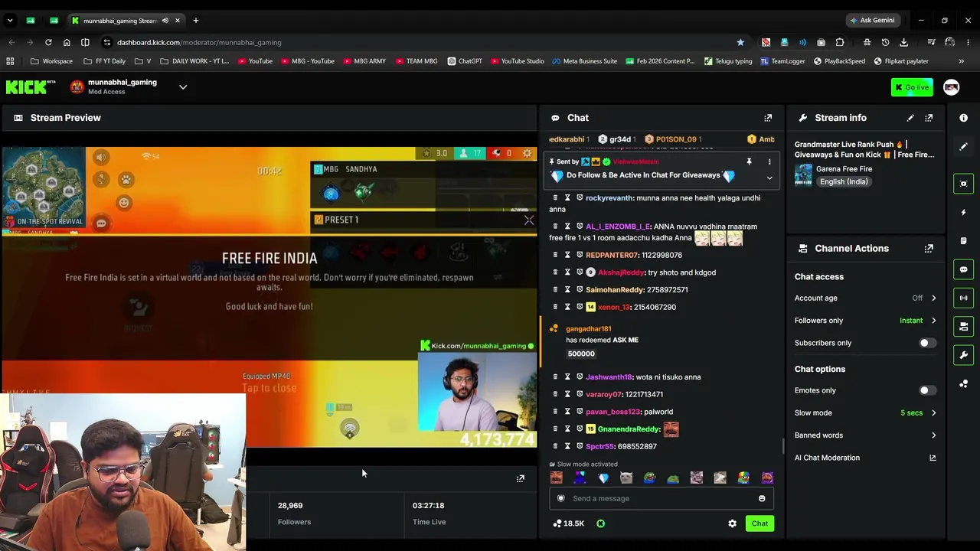This screenshot has width=980, height=551.
Task: Toggle Subscribers only chat
Action: tap(927, 343)
